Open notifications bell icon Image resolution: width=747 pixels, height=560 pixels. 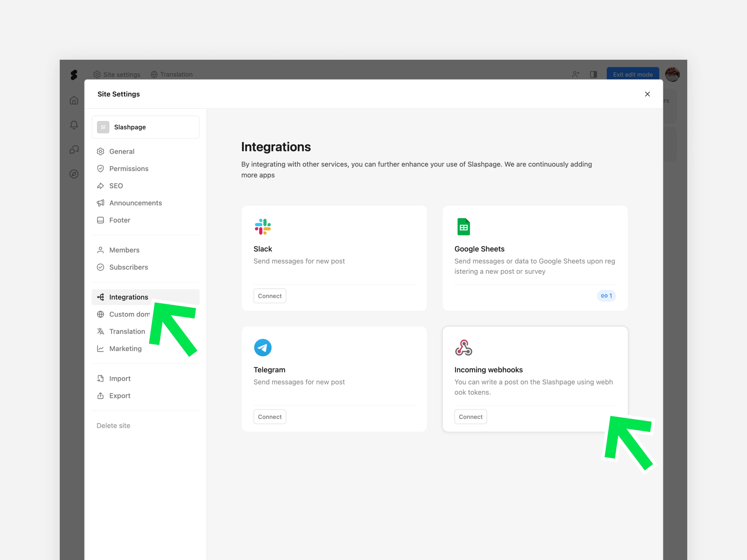(x=74, y=125)
